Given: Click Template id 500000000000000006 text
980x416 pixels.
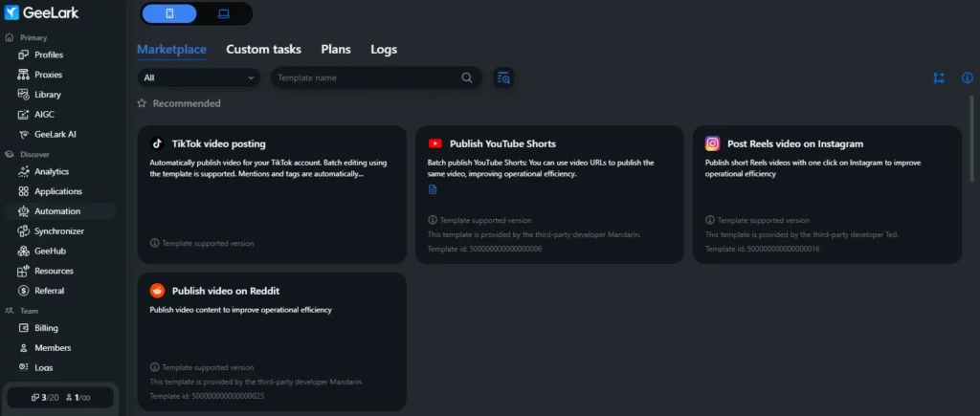Looking at the screenshot, I should click(485, 250).
